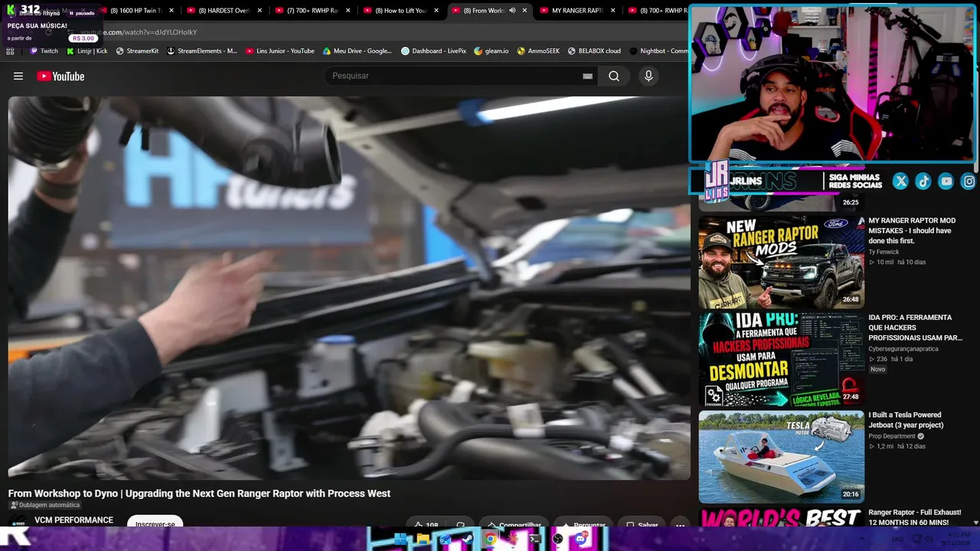Click the 'Cybersegurançanapratica' channel name
The height and width of the screenshot is (551, 980).
[x=903, y=349]
